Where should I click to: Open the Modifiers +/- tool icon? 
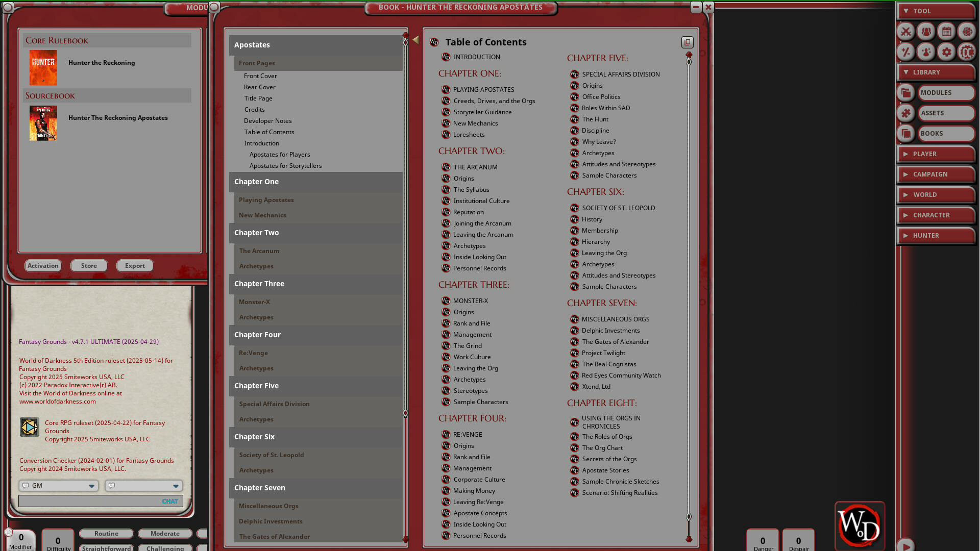[x=905, y=52]
